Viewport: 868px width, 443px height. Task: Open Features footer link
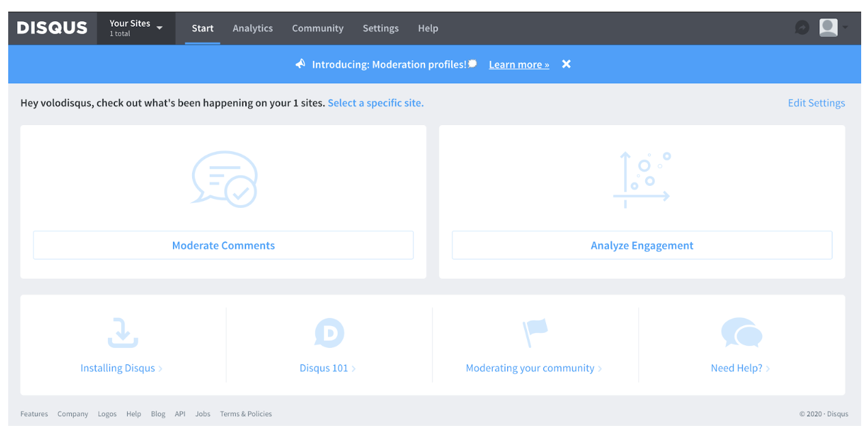point(34,414)
